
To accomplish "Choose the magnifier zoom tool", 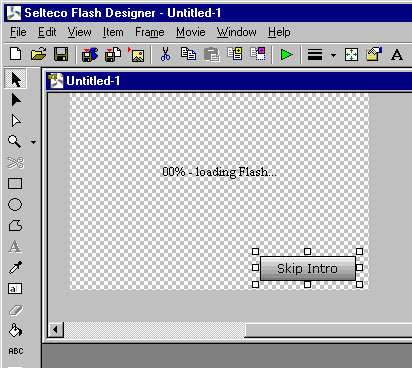I will [14, 142].
